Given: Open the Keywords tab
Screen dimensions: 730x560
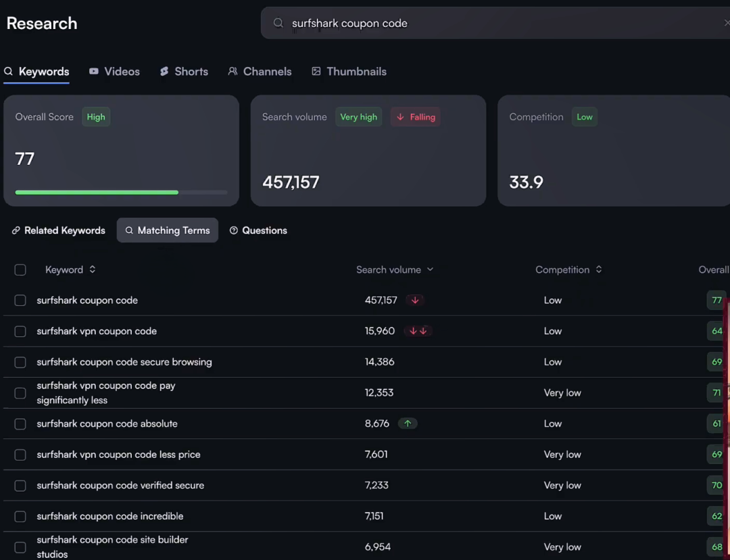Looking at the screenshot, I should coord(36,72).
